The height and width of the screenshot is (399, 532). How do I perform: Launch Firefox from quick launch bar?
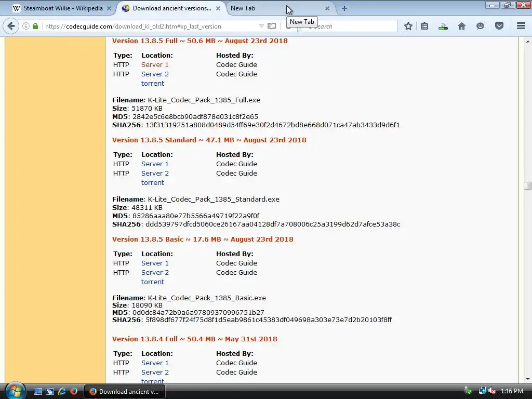tap(74, 392)
